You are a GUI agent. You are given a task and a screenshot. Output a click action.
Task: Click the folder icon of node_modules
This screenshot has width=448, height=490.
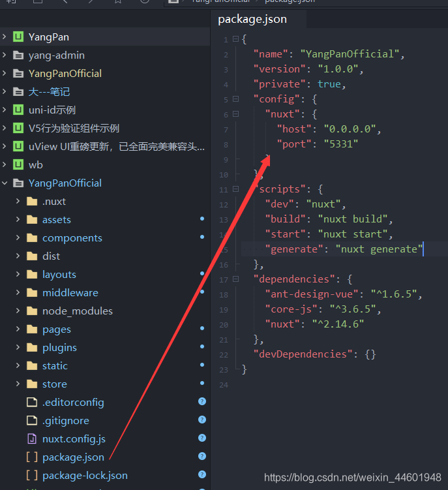pyautogui.click(x=32, y=311)
